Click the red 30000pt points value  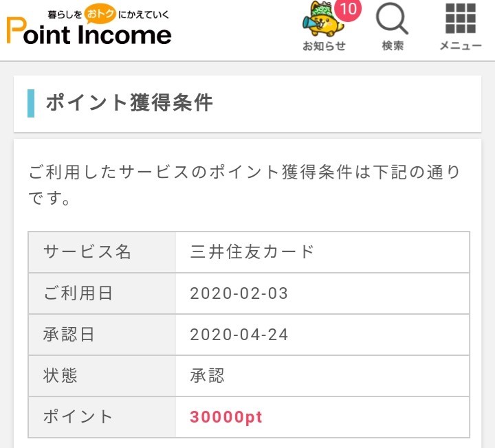pos(226,417)
